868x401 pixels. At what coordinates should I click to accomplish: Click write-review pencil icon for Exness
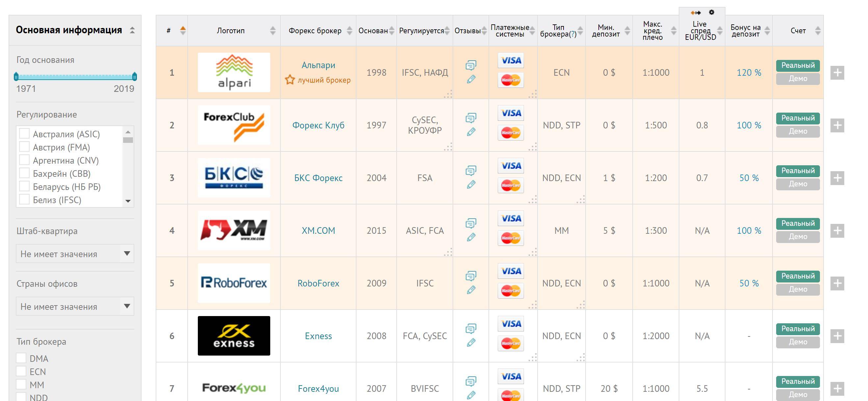click(x=471, y=343)
